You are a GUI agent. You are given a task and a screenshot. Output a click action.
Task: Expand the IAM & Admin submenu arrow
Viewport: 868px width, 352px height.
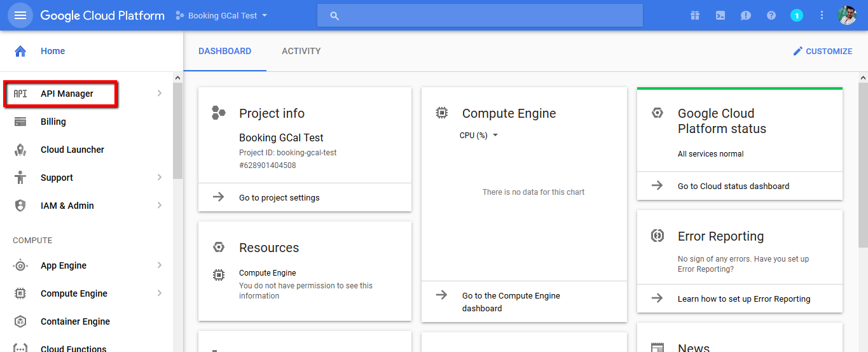(159, 206)
